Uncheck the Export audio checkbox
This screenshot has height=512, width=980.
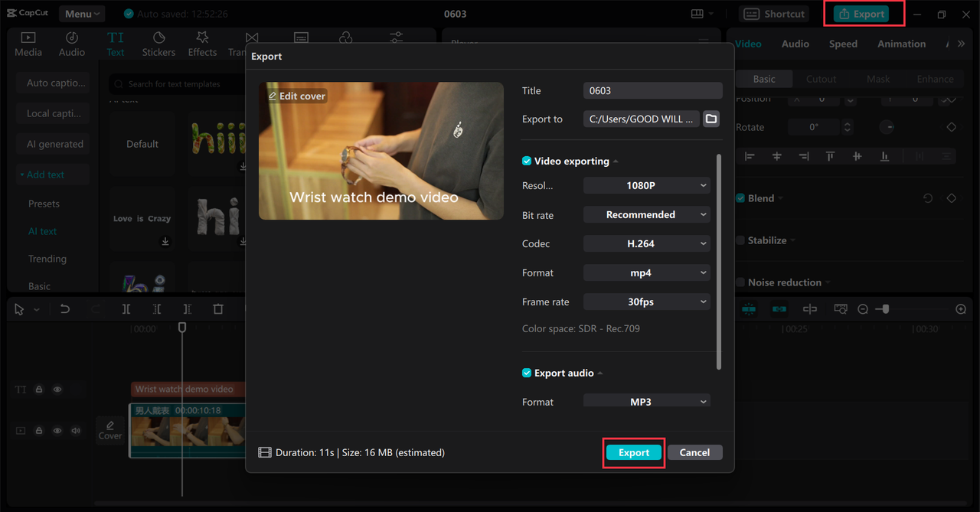click(527, 373)
